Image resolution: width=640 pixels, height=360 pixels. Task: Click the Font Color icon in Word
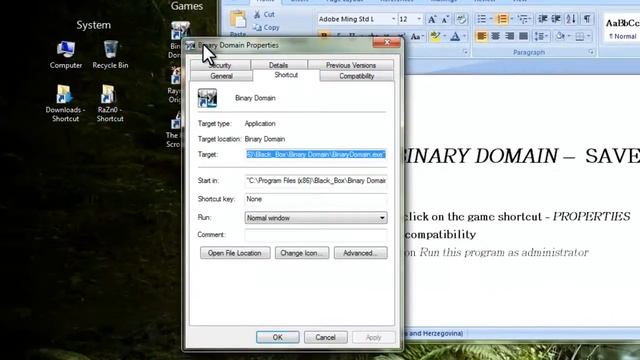[x=455, y=37]
